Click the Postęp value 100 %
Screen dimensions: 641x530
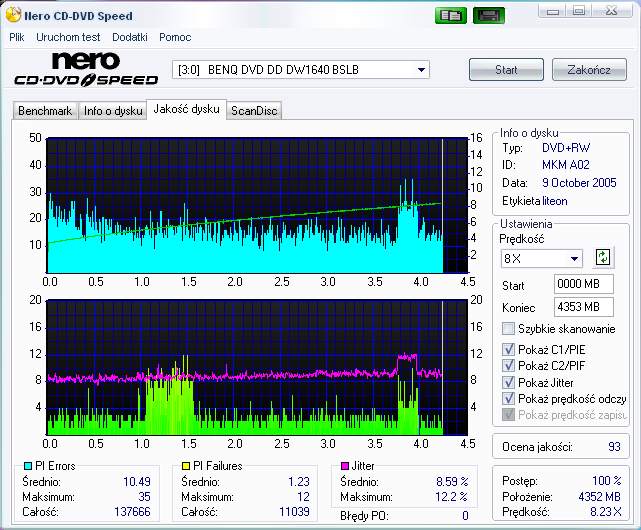pos(607,481)
